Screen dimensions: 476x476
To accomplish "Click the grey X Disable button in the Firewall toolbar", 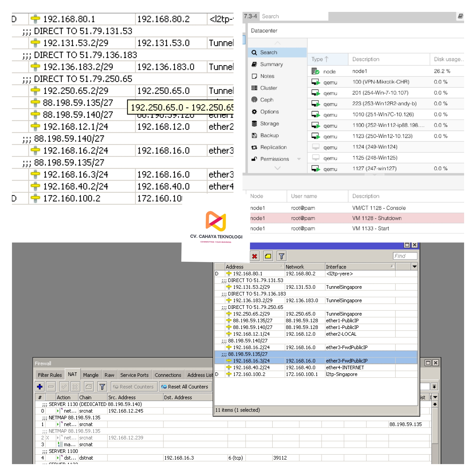I will 75,387.
